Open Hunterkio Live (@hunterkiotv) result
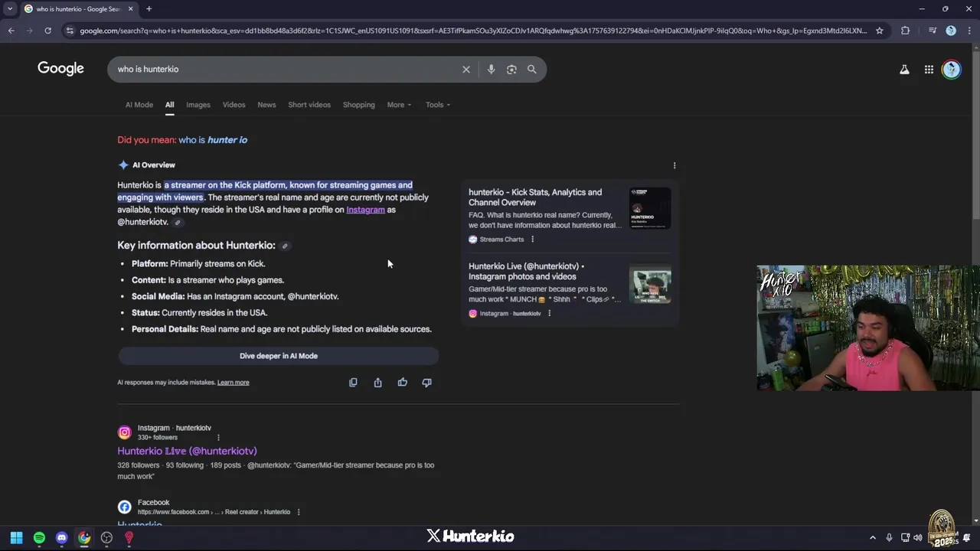 (x=187, y=452)
